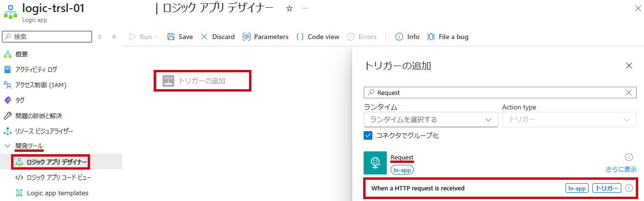
Task: Show the Request connector info icon
Action: [x=629, y=157]
